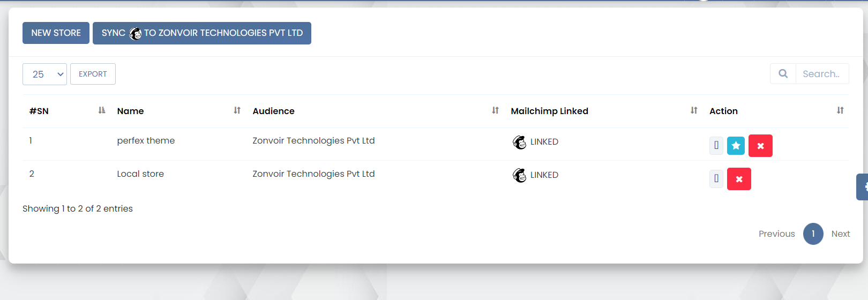Screen dimensions: 868x300
Task: Edit the Local store entry
Action: (716, 179)
